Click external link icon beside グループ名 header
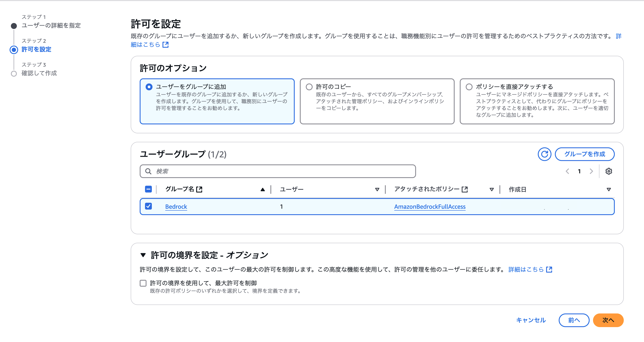Viewport: 644px width, 342px height. [x=199, y=190]
